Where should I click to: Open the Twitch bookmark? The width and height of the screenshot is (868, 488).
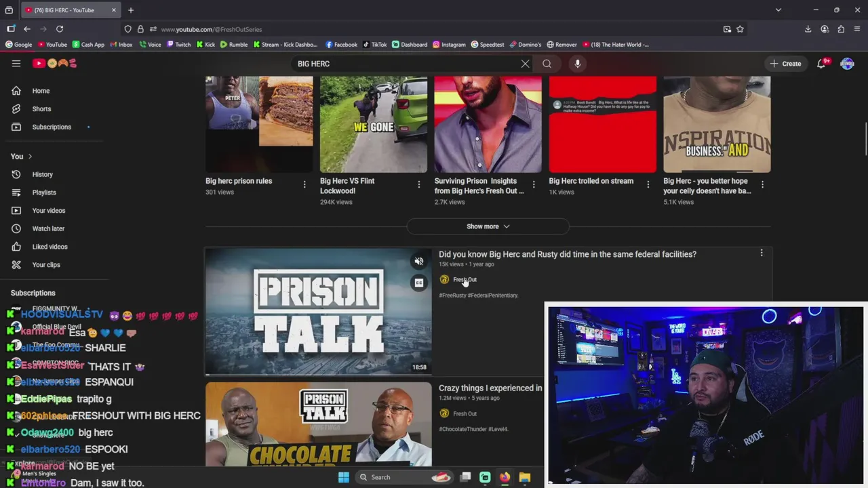tap(178, 45)
